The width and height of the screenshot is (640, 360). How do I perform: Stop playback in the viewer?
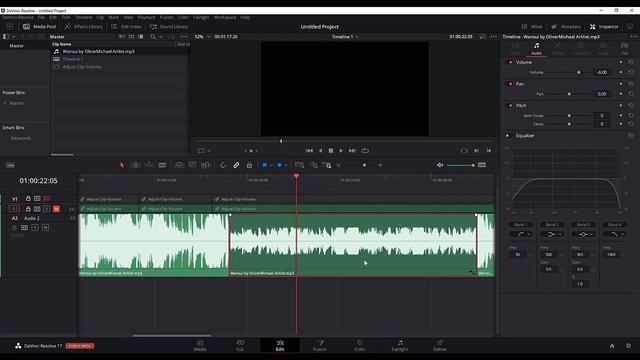(331, 151)
